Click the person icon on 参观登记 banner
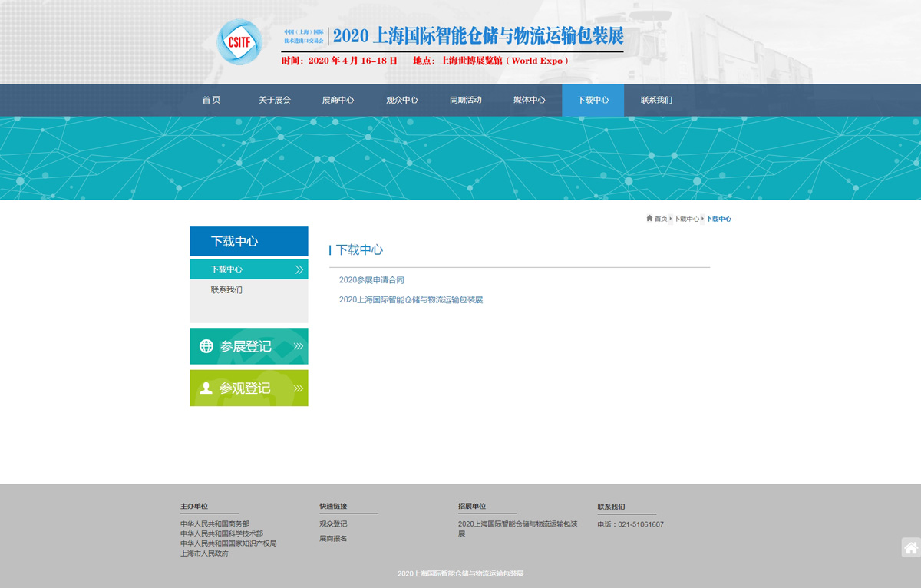This screenshot has height=588, width=921. point(206,388)
